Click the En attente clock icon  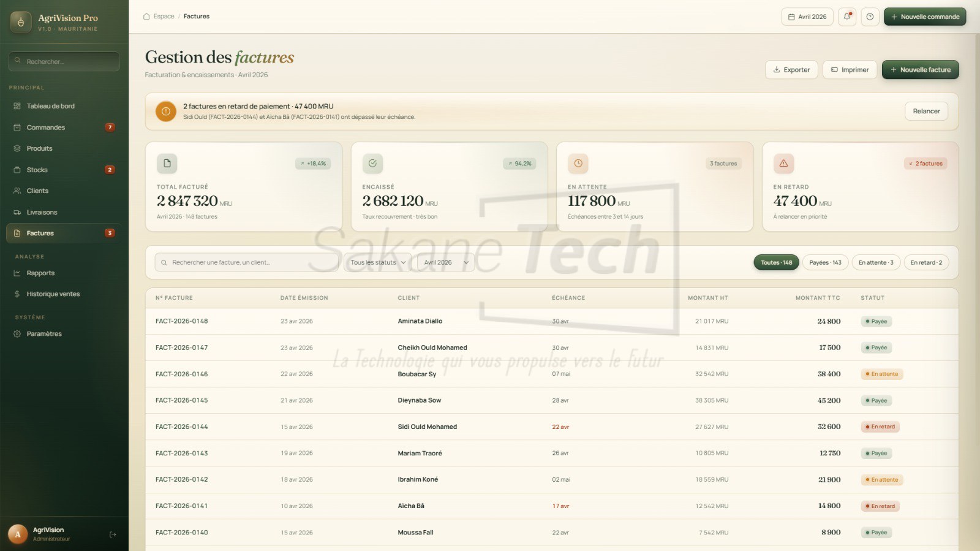coord(578,164)
